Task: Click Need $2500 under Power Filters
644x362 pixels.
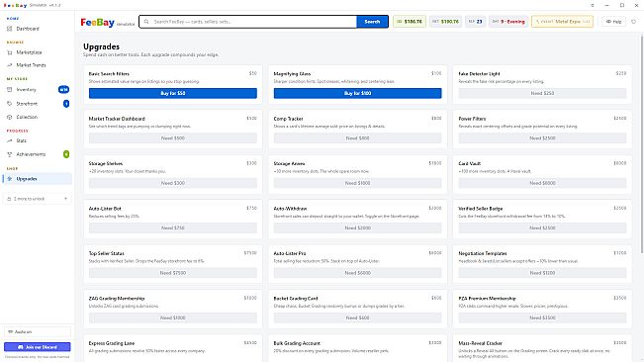Action: coord(542,138)
